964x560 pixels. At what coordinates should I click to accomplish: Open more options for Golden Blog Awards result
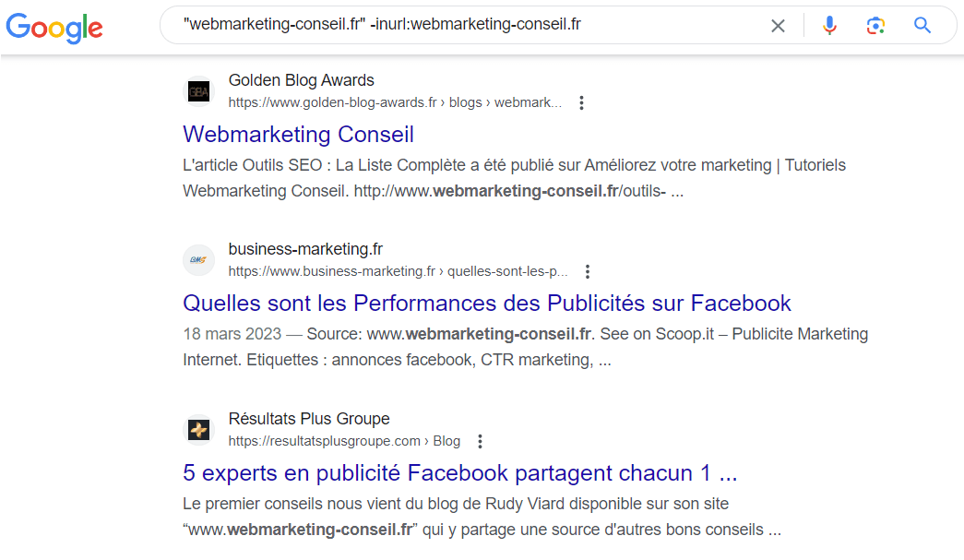[581, 102]
